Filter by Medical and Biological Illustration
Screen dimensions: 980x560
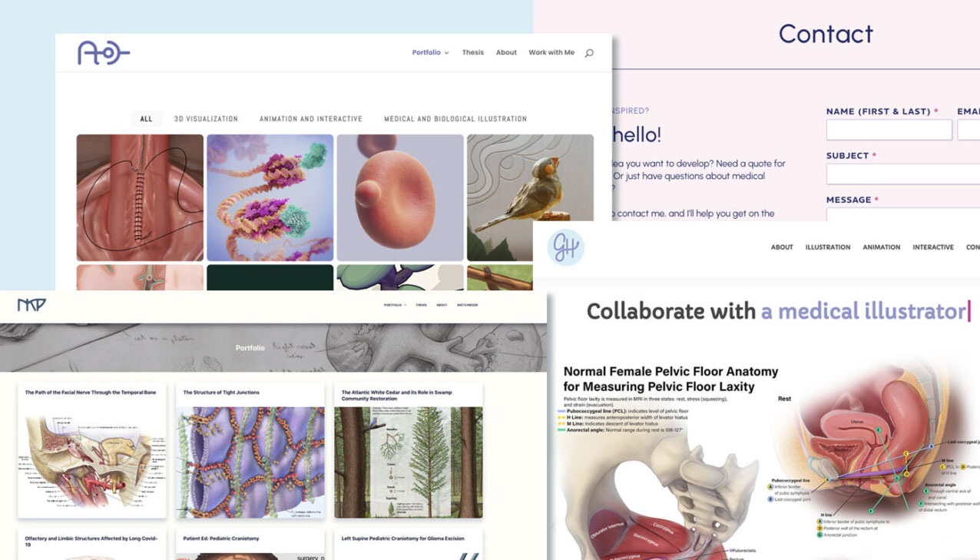(455, 119)
